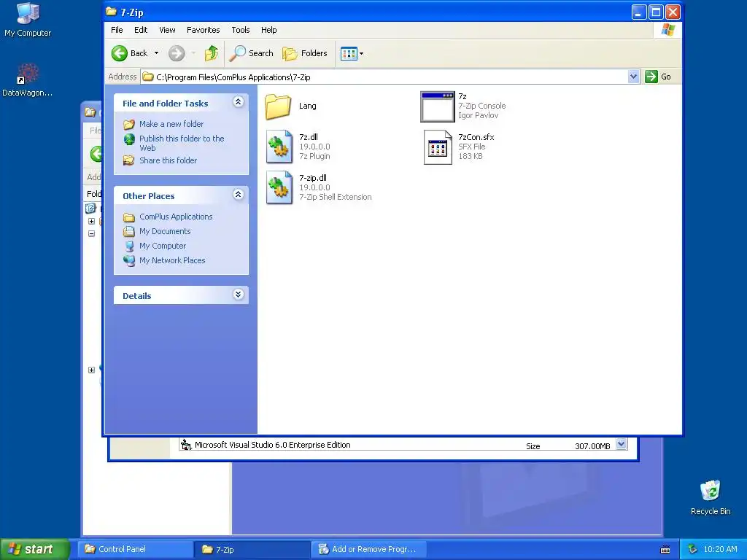
Task: Select the 7z console application icon
Action: 438,106
